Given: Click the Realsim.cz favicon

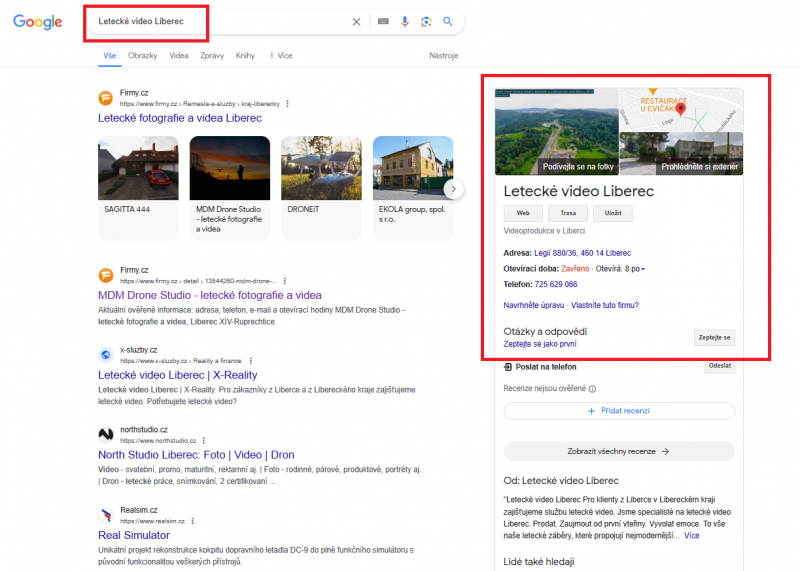Looking at the screenshot, I should (106, 515).
